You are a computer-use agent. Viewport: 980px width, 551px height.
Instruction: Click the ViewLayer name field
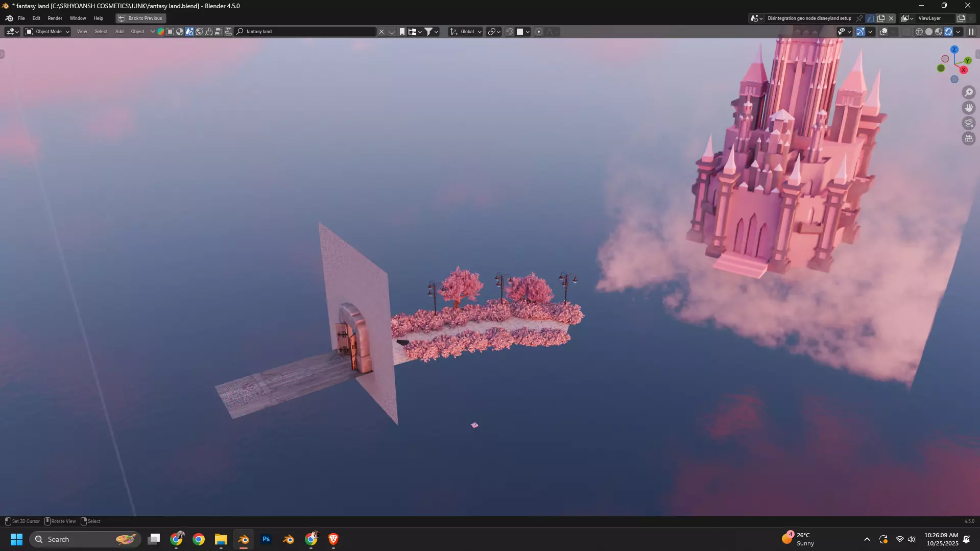pyautogui.click(x=936, y=18)
